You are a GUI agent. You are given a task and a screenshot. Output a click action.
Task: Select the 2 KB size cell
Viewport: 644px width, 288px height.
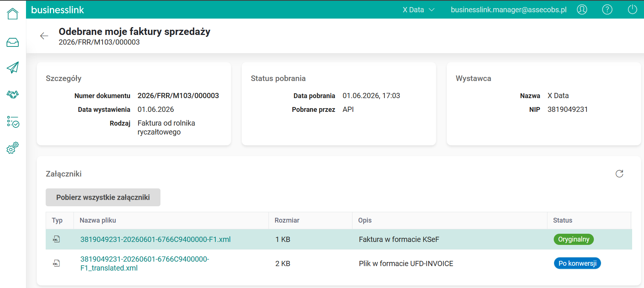click(283, 263)
